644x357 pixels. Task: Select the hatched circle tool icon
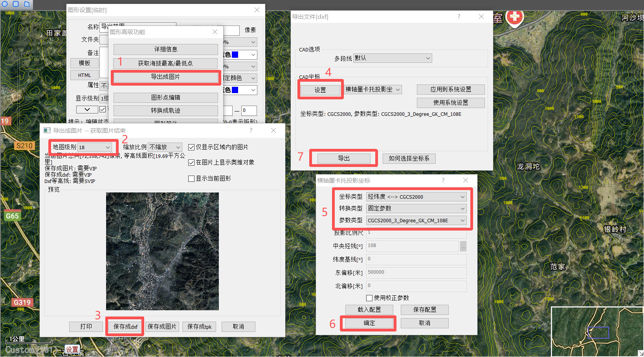coord(16,4)
